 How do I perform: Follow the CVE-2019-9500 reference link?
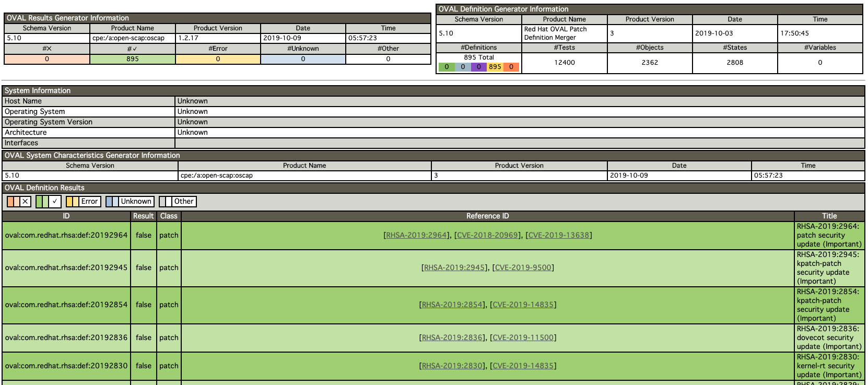coord(523,267)
